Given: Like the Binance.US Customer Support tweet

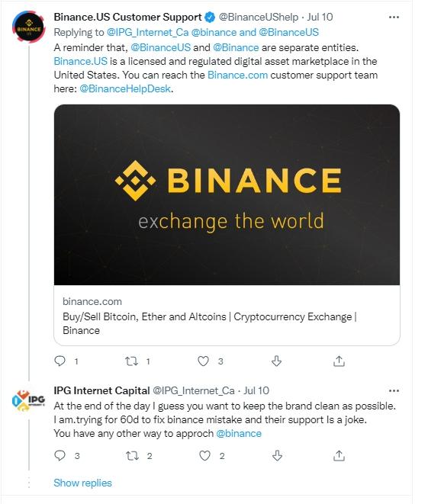Looking at the screenshot, I should (203, 361).
